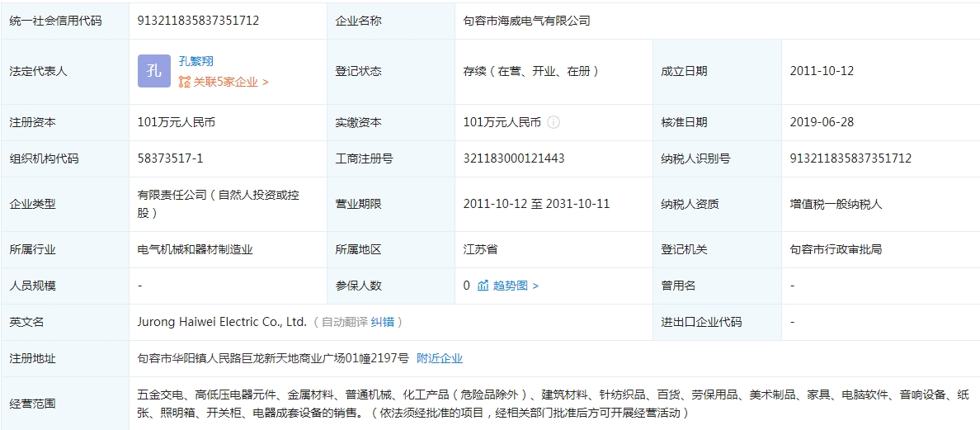Click the orange network icon before 关联5家企业
Screen dimensions: 980x430
click(185, 82)
